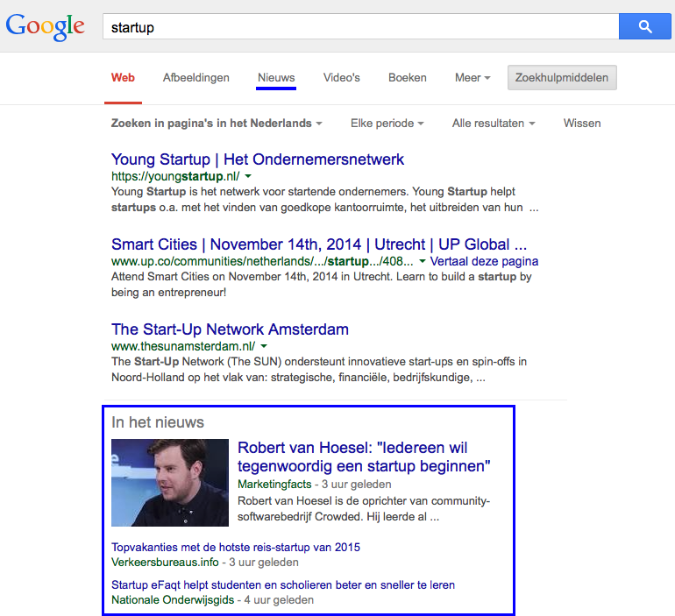Image resolution: width=675 pixels, height=616 pixels.
Task: Click the Vertaal deze pagina link
Action: pyautogui.click(x=485, y=261)
